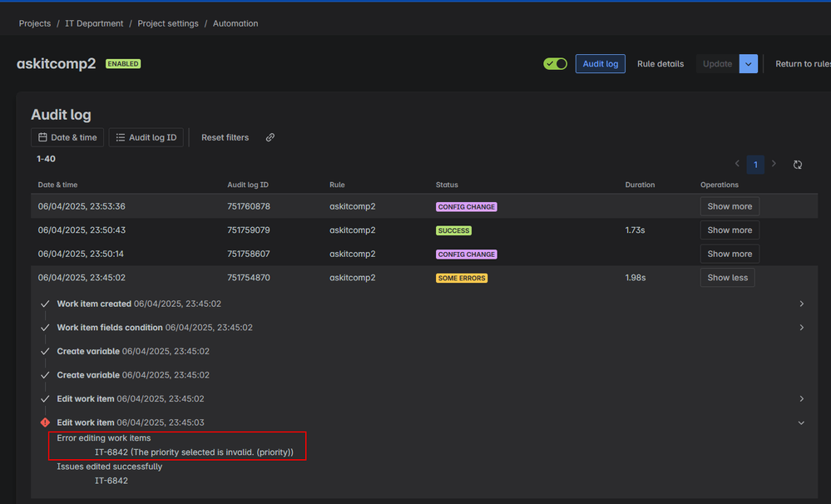This screenshot has width=831, height=504.
Task: Collapse the failed Edit work item step
Action: coord(801,423)
